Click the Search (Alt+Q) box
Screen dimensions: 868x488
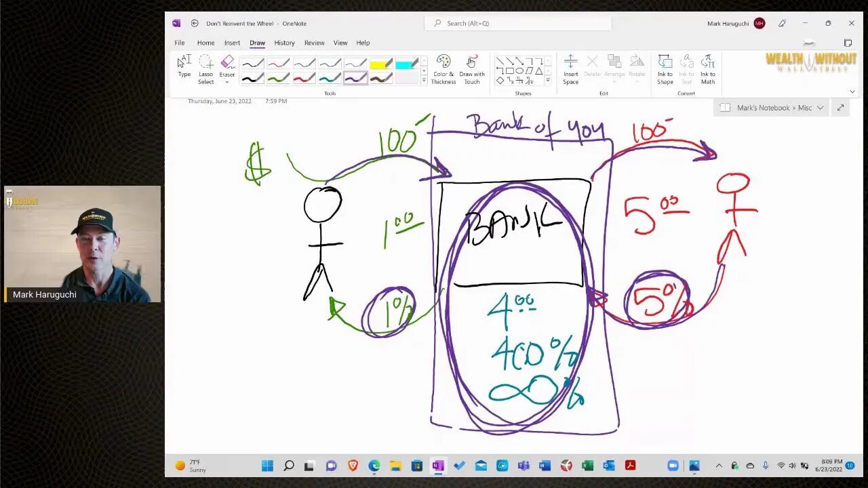click(x=518, y=23)
